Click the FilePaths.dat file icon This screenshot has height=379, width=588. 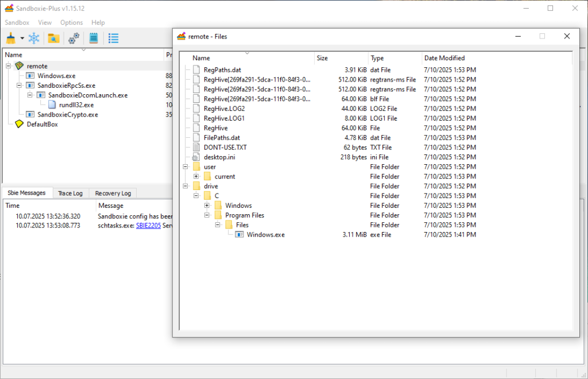(x=196, y=138)
